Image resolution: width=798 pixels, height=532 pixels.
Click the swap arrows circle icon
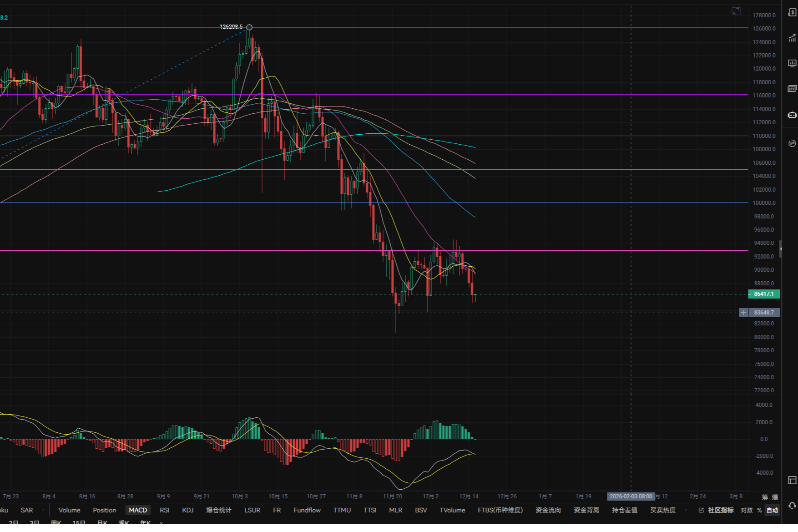(x=792, y=143)
